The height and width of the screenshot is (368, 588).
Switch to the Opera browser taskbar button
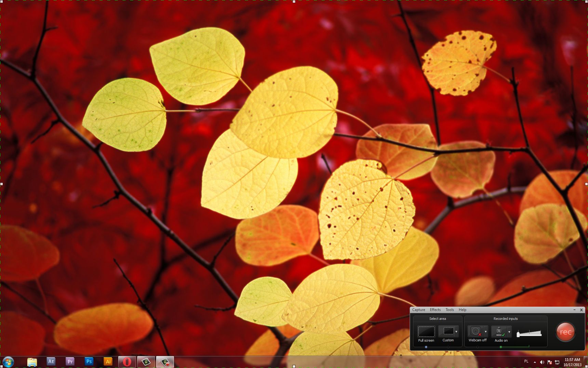127,362
